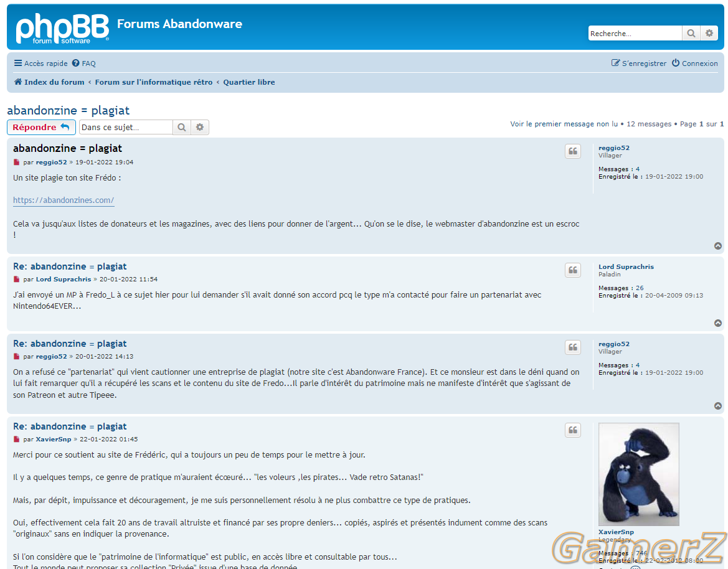This screenshot has height=569, width=728.
Task: Open the Quartier libre breadcrumb
Action: [249, 82]
